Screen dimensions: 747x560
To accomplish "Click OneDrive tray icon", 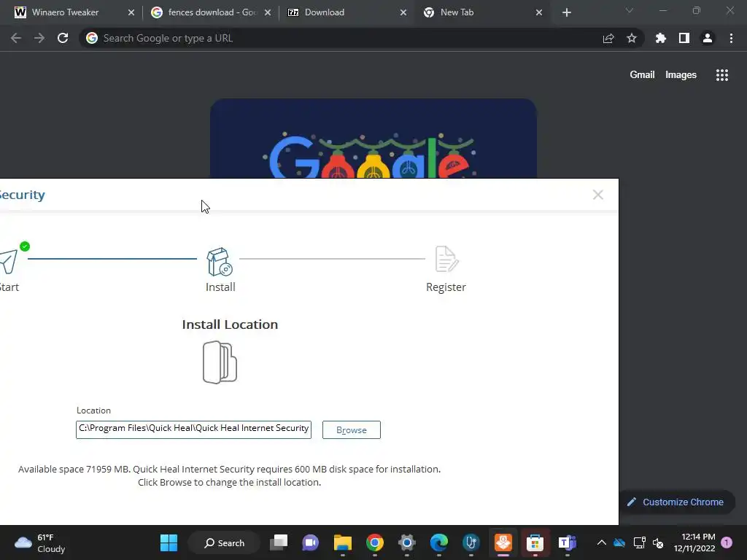I will coord(619,542).
